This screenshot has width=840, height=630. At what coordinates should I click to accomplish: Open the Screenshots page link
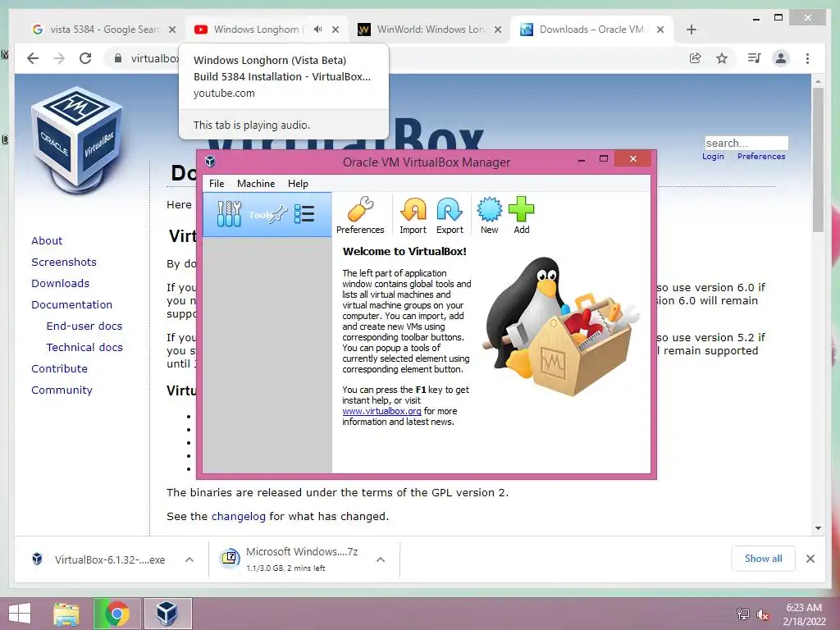(64, 262)
